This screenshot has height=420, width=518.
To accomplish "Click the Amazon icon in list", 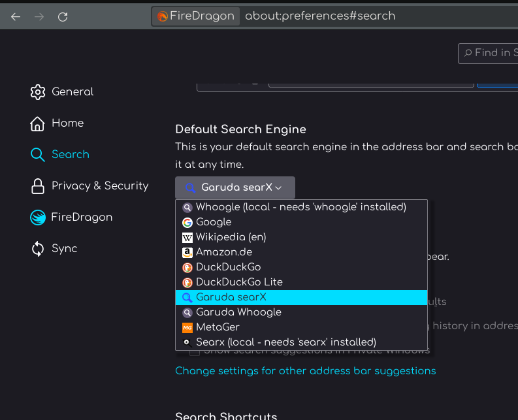I will [x=187, y=253].
